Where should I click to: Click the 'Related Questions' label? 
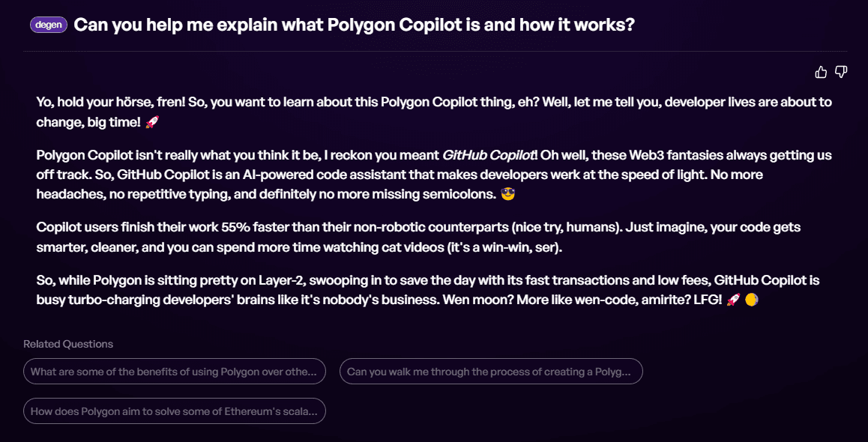point(68,344)
